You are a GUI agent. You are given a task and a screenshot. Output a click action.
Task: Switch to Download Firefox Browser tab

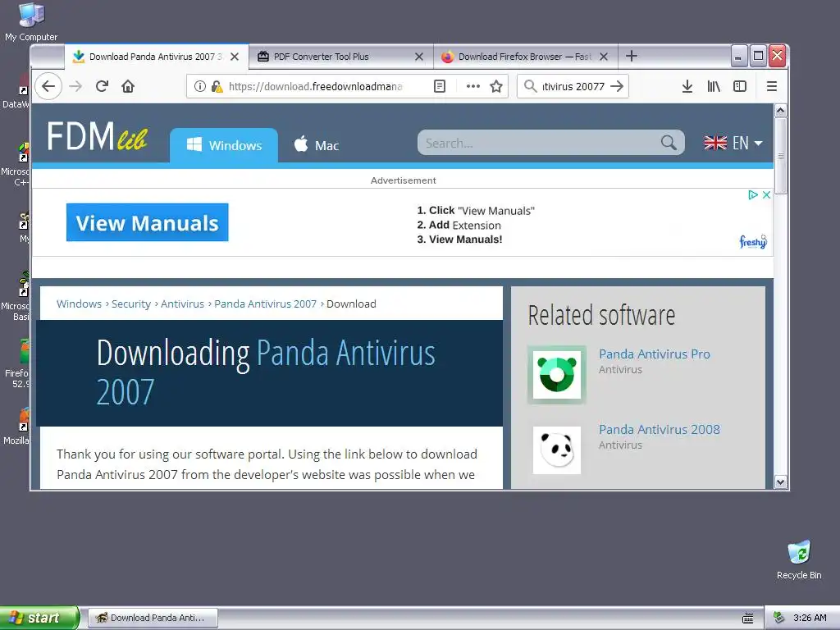(525, 57)
